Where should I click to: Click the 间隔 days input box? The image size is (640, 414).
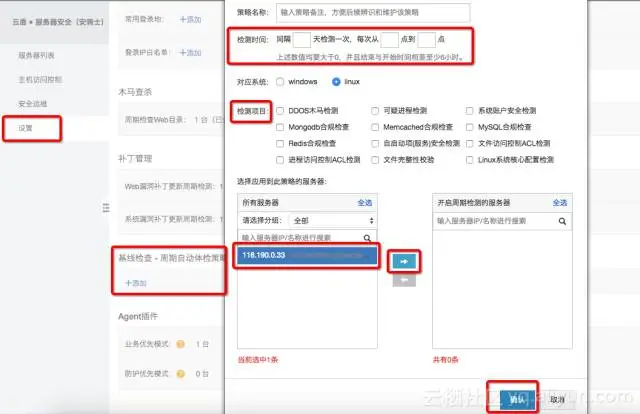[302, 40]
